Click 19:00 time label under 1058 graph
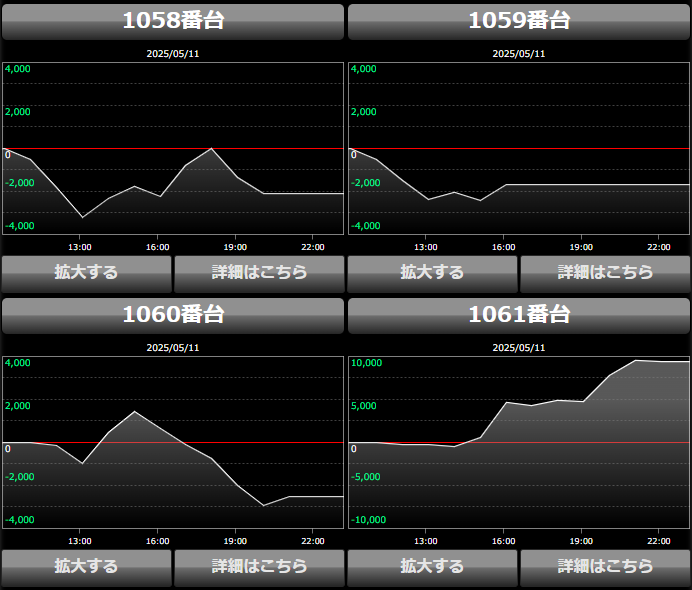Image resolution: width=692 pixels, height=590 pixels. pyautogui.click(x=235, y=247)
